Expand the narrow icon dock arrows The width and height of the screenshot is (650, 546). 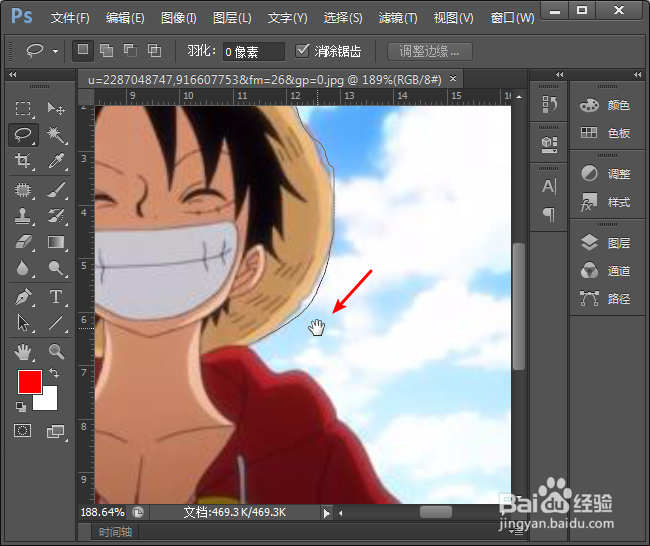click(560, 75)
